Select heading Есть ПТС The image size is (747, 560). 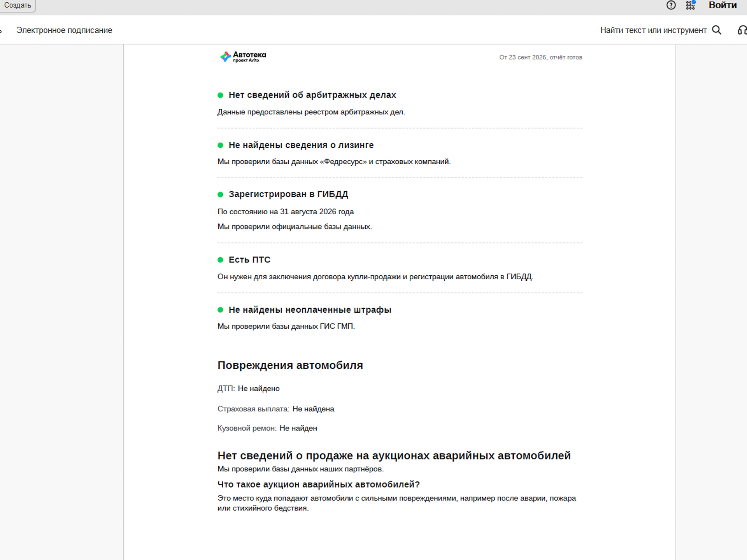(x=249, y=260)
